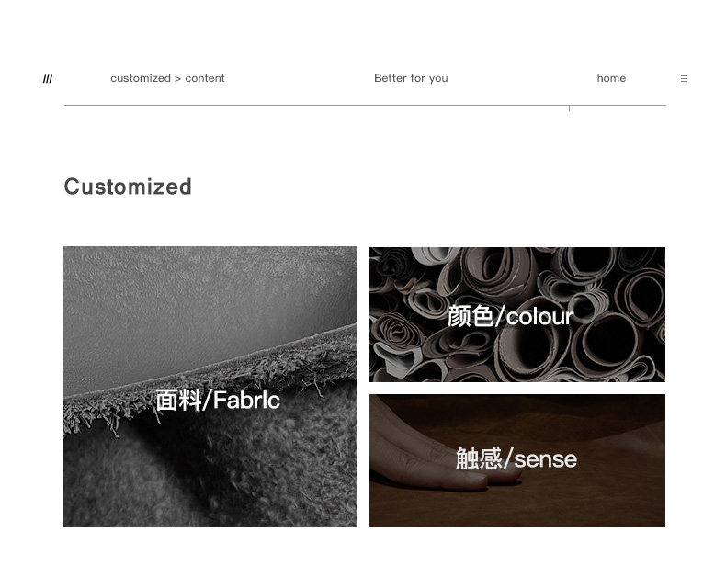Click the triple-slash logo icon
Screen dimensions: 726x588
pyautogui.click(x=48, y=79)
